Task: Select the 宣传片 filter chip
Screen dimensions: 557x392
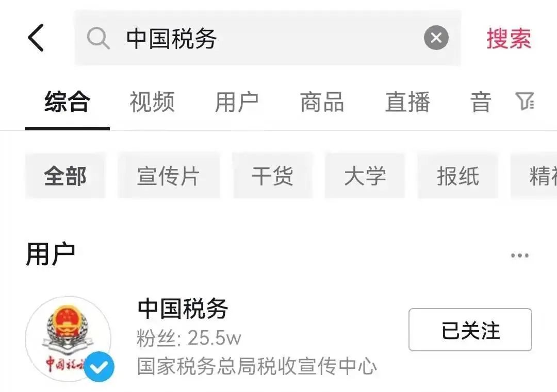Action: pyautogui.click(x=168, y=176)
